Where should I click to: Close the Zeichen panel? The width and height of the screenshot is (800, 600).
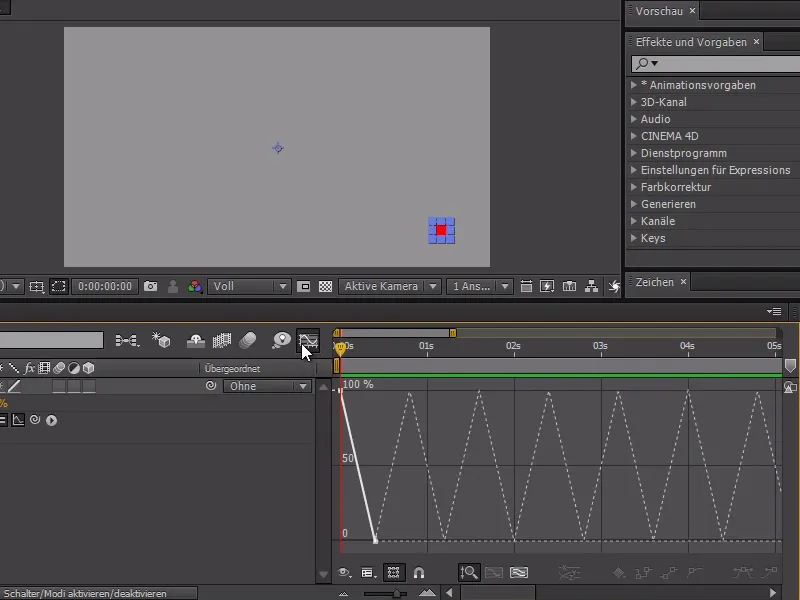pyautogui.click(x=683, y=282)
